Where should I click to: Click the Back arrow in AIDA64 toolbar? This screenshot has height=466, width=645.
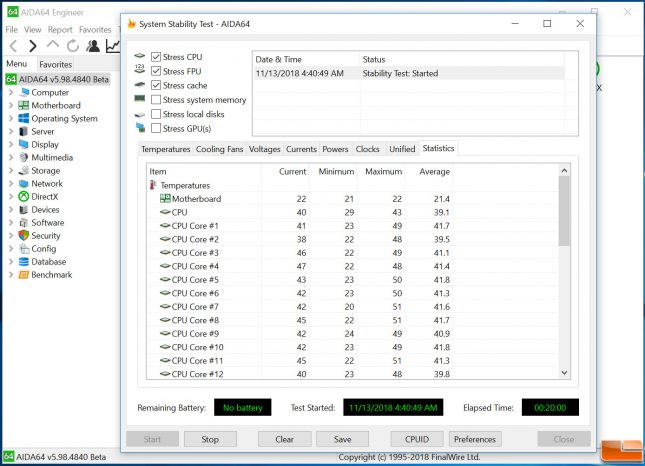tap(13, 46)
